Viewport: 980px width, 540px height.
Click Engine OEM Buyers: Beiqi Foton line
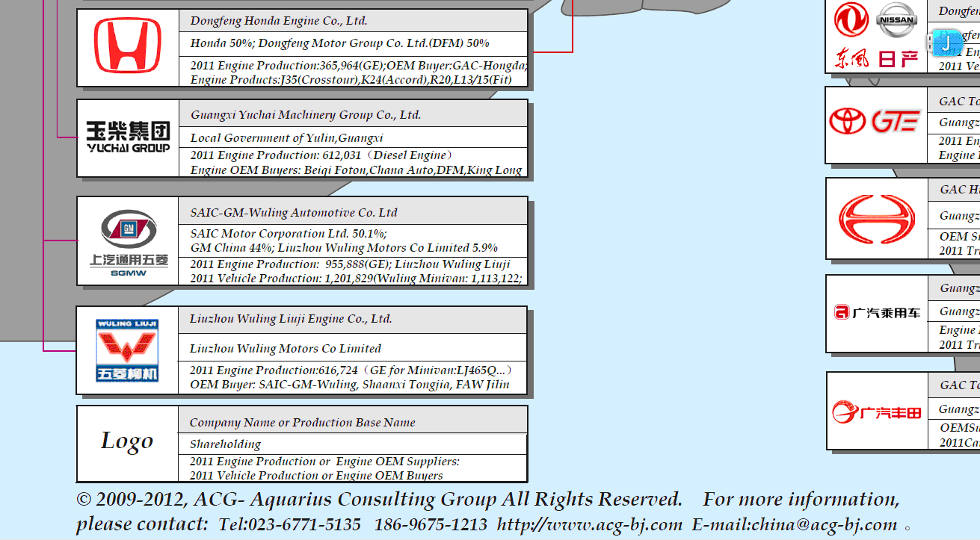pos(356,170)
